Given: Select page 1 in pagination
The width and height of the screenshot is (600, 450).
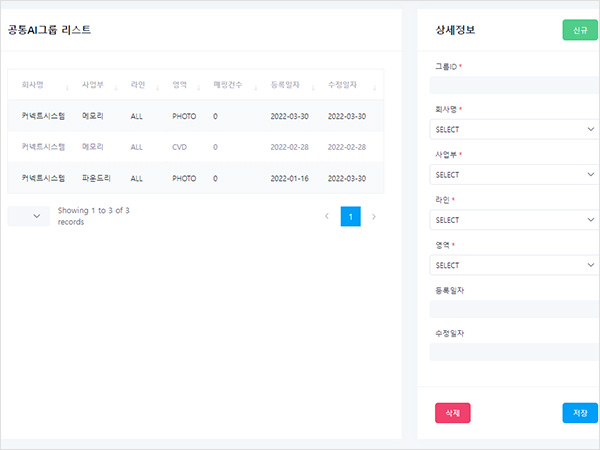Looking at the screenshot, I should click(x=350, y=217).
